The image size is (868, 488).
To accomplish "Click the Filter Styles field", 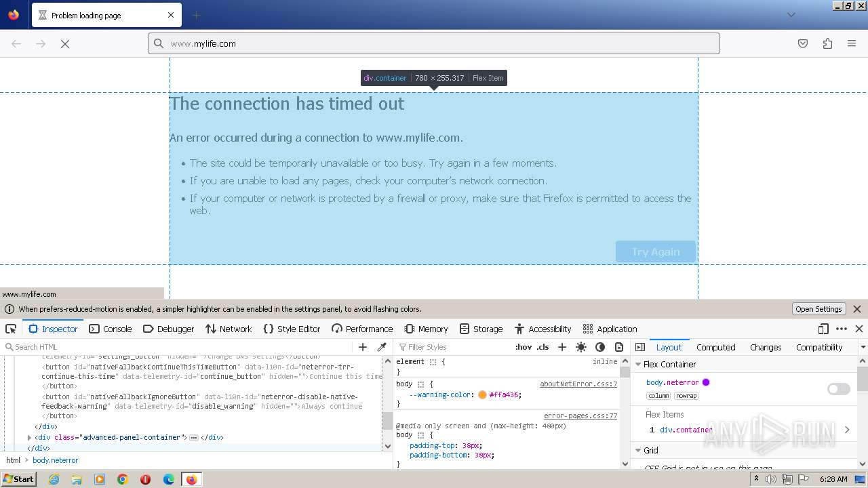I will coord(453,347).
